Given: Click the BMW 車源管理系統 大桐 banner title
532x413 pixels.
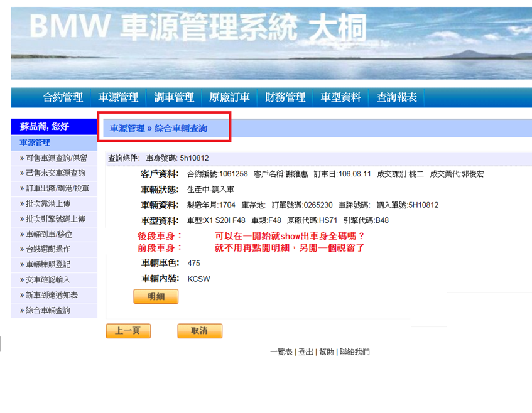Looking at the screenshot, I should click(198, 26).
